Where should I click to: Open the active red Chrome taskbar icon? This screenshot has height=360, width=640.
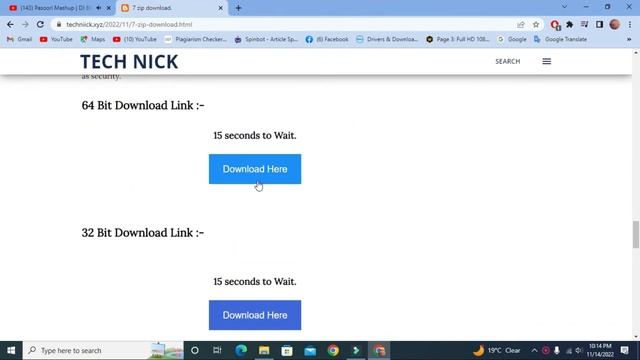[x=379, y=351]
